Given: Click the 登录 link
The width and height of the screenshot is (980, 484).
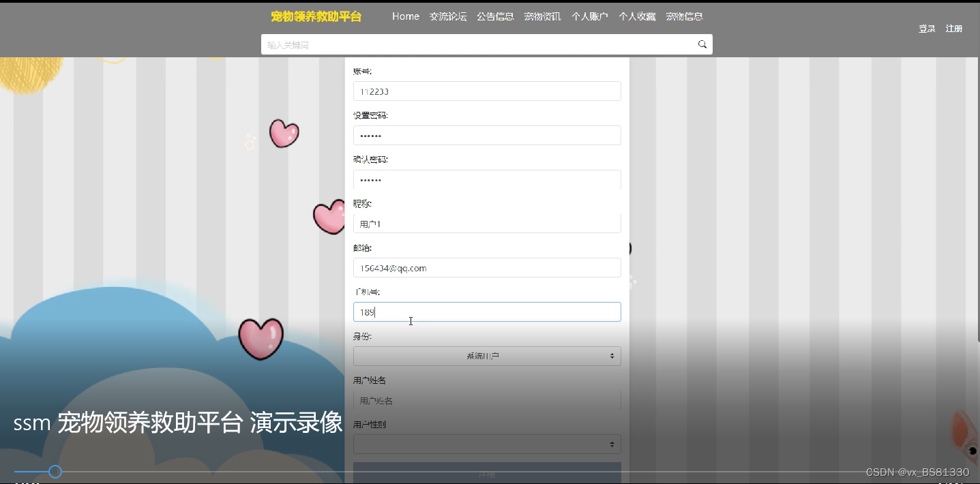Looking at the screenshot, I should [x=927, y=29].
